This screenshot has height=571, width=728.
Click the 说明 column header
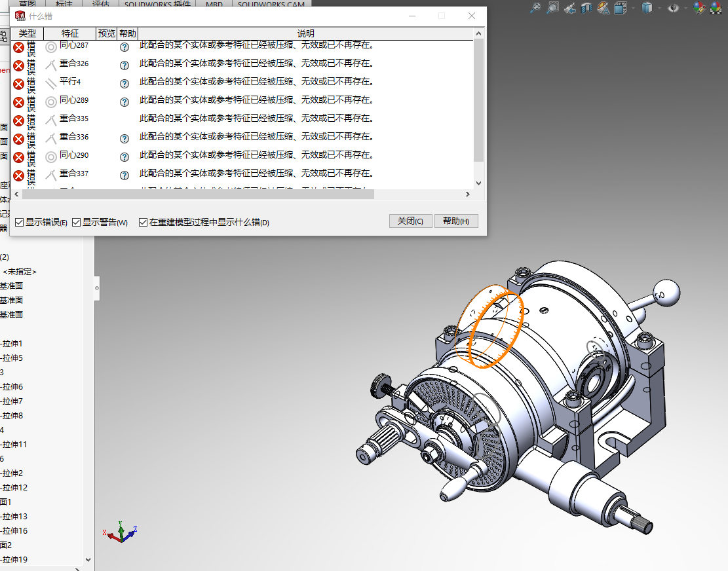(x=306, y=33)
